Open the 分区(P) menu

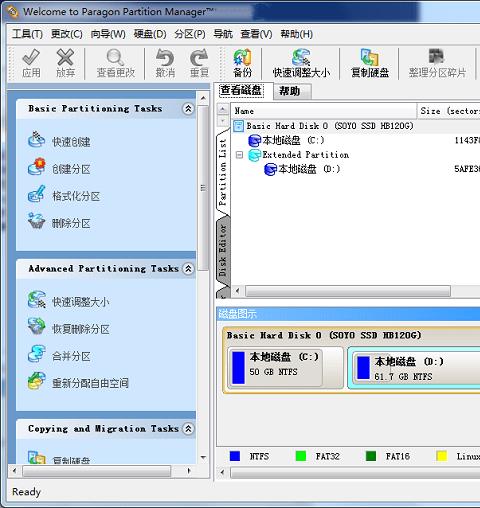[x=190, y=34]
